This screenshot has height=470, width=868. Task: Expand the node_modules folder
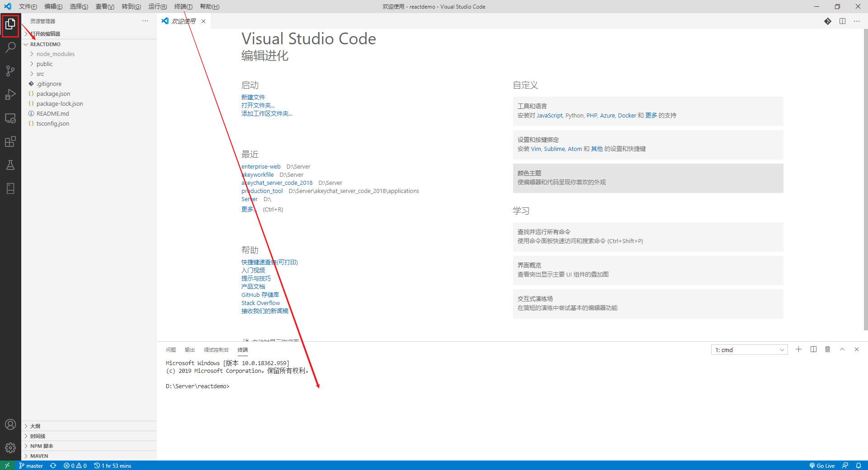[55, 54]
